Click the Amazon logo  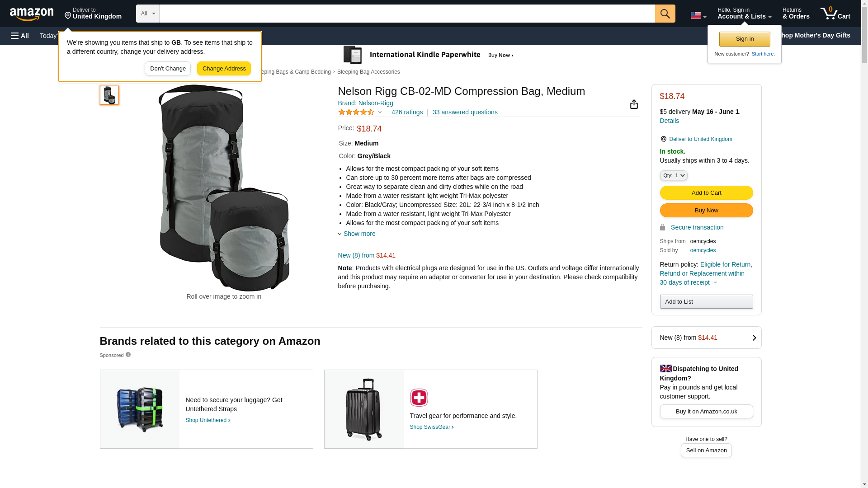tap(32, 14)
